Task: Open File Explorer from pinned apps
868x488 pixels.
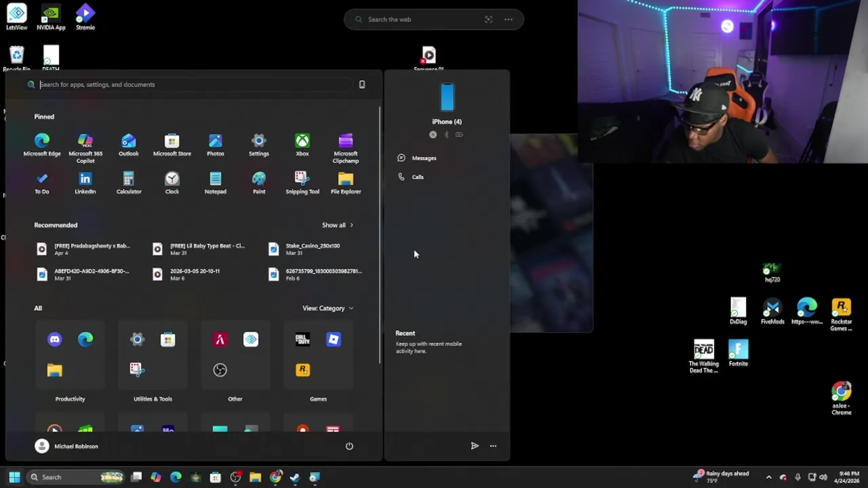Action: point(346,183)
